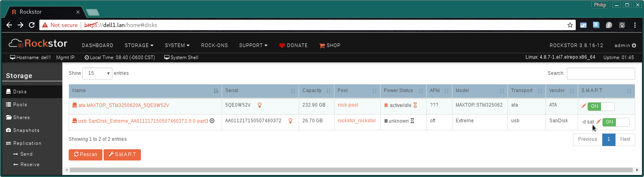Expand the Storage navbar dropdown
This screenshot has height=177, width=644.
coord(139,45)
